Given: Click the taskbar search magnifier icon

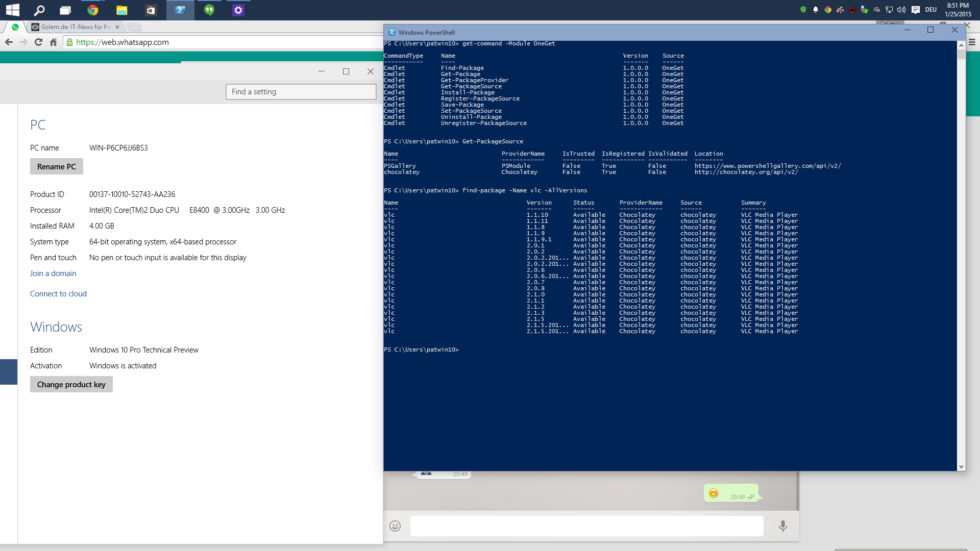Looking at the screenshot, I should [39, 10].
